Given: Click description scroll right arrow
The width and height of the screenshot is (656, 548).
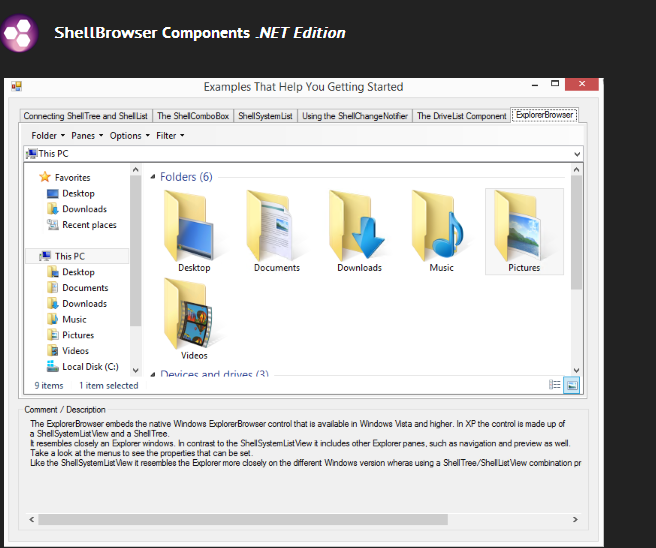Looking at the screenshot, I should 575,519.
